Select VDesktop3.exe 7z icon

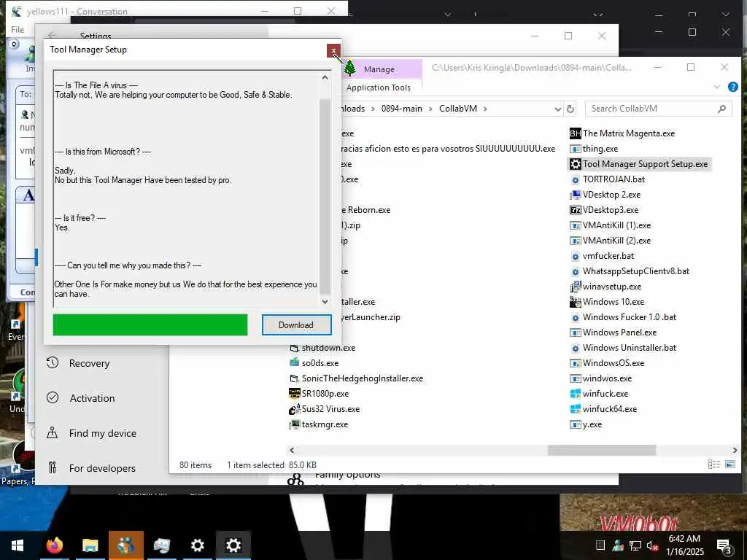(575, 209)
